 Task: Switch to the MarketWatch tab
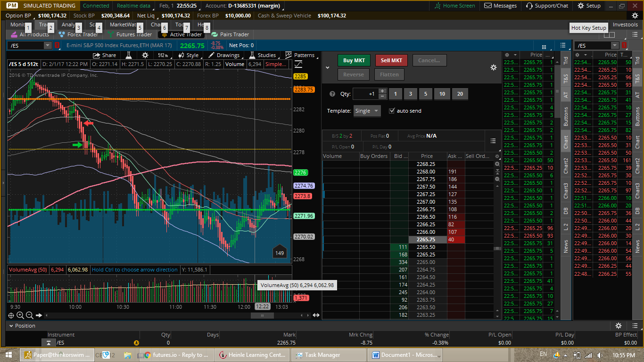point(124,25)
